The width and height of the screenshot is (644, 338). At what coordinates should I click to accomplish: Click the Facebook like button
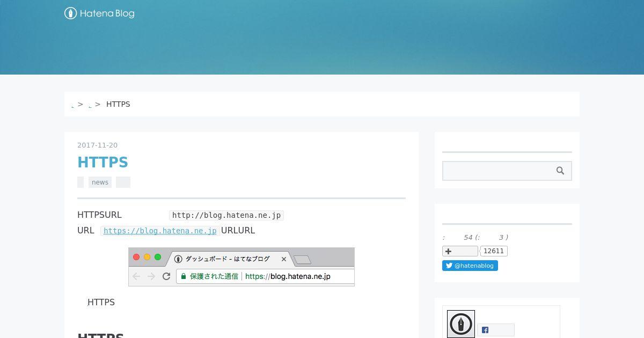496,330
